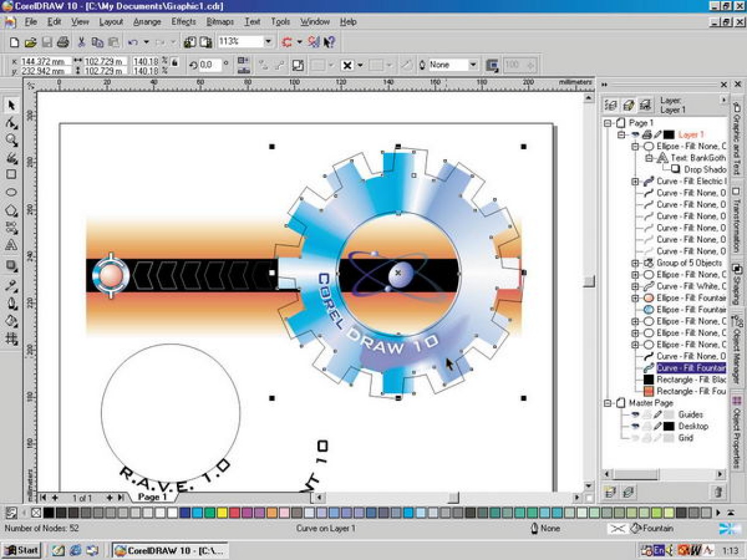Cut selection with scissors icon
This screenshot has height=560, width=747.
(81, 42)
